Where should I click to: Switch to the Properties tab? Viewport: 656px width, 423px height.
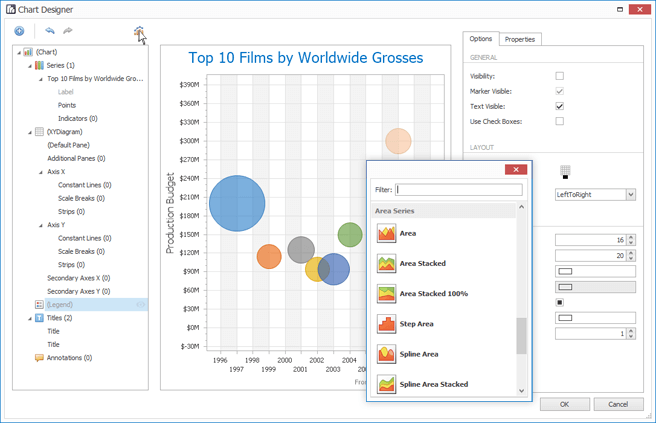pos(520,39)
